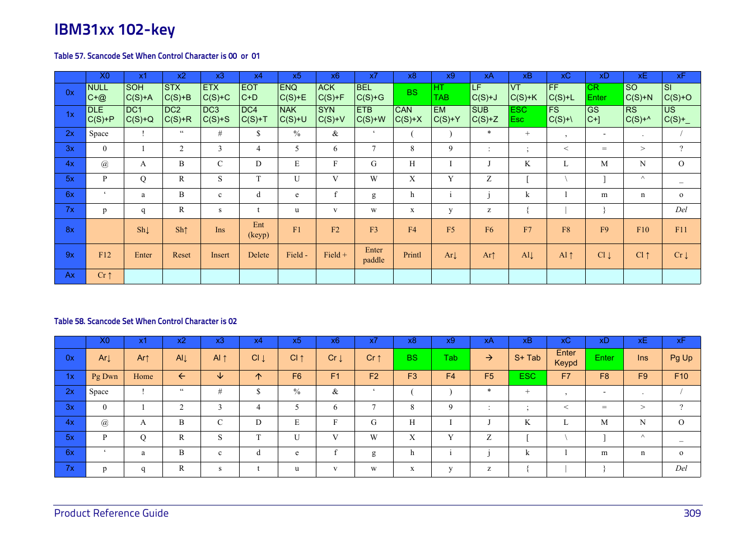This screenshot has width=756, height=534.
Task: Select the 'Cr ↑' cell in row Ax
Action: [105, 276]
